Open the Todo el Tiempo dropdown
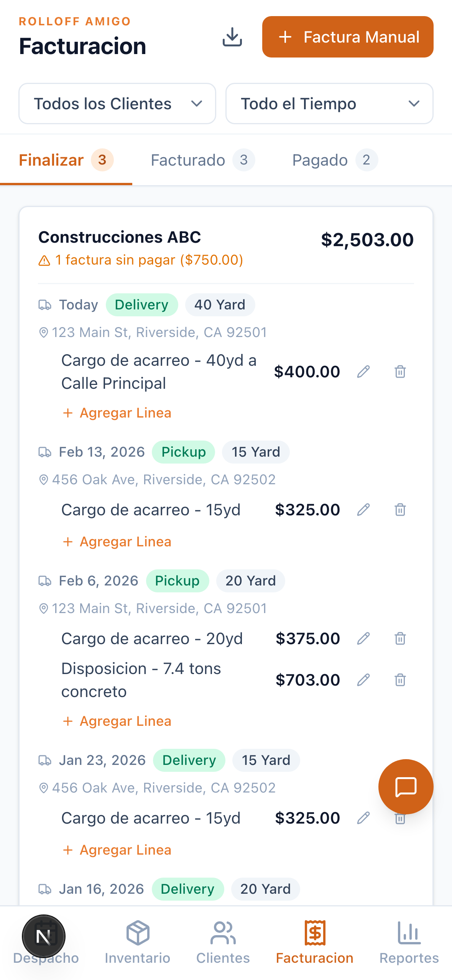The image size is (452, 980). (x=329, y=104)
